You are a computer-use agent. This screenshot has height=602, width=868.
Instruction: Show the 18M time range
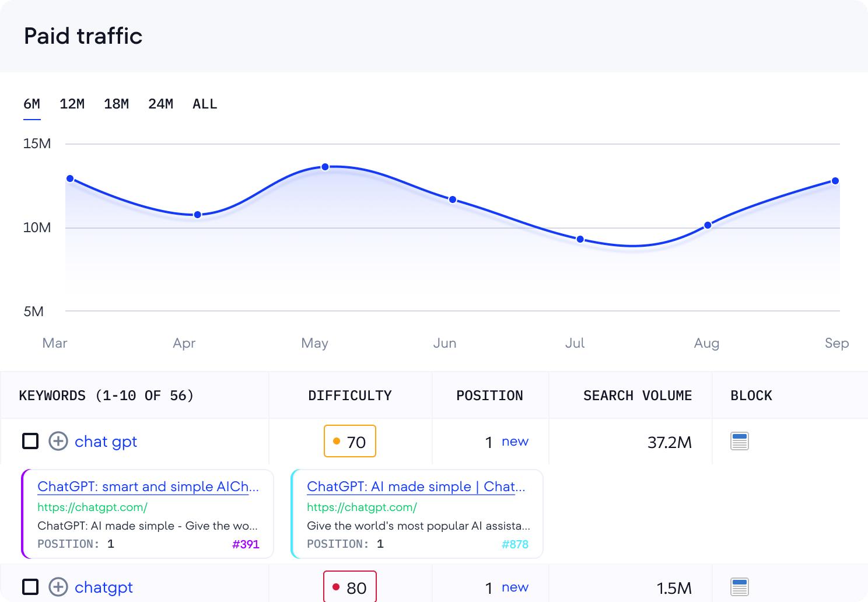tap(117, 104)
